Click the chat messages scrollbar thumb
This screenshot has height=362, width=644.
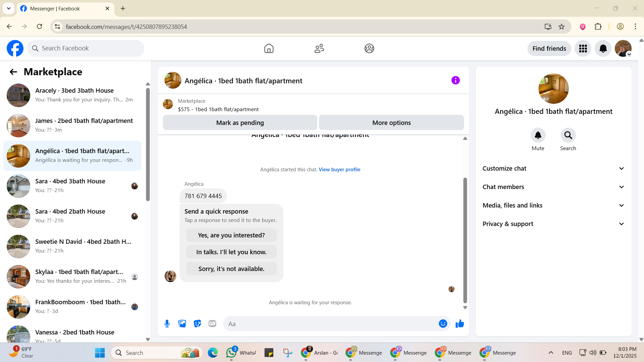click(x=465, y=240)
